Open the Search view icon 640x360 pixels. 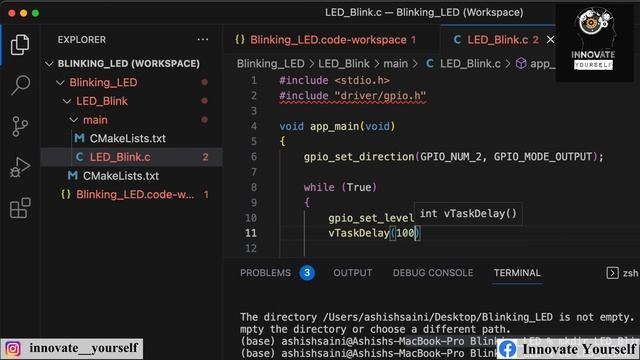tap(20, 85)
